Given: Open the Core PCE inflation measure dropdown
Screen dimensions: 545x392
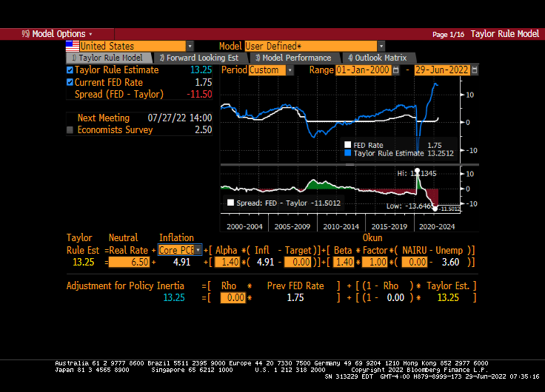Looking at the screenshot, I should coord(198,250).
